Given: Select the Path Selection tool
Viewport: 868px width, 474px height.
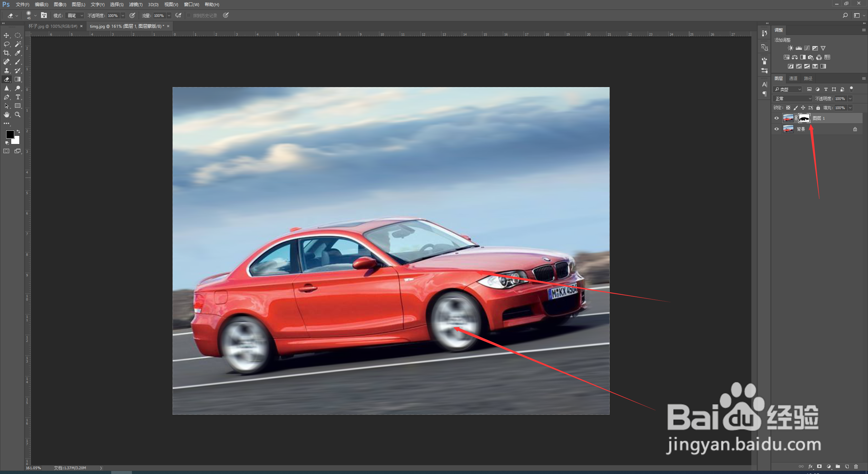Looking at the screenshot, I should (6, 106).
